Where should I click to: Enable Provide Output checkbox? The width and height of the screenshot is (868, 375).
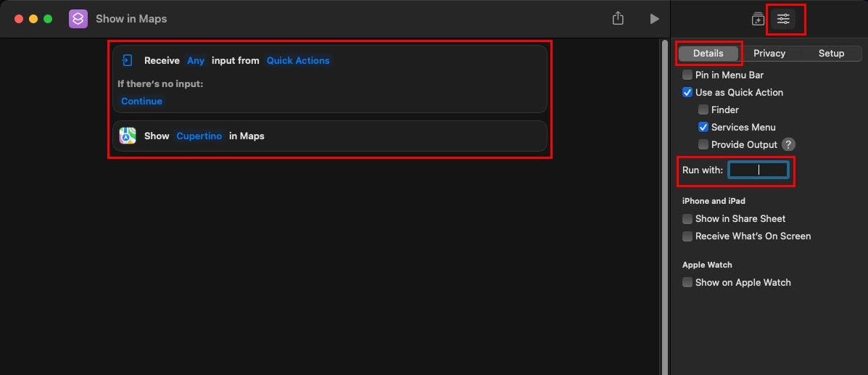pos(703,144)
